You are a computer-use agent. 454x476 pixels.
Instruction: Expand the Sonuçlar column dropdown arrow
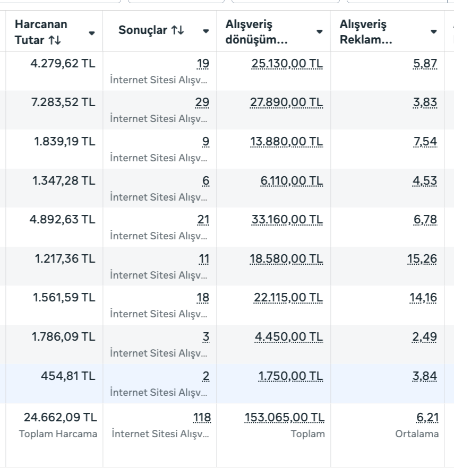[206, 31]
